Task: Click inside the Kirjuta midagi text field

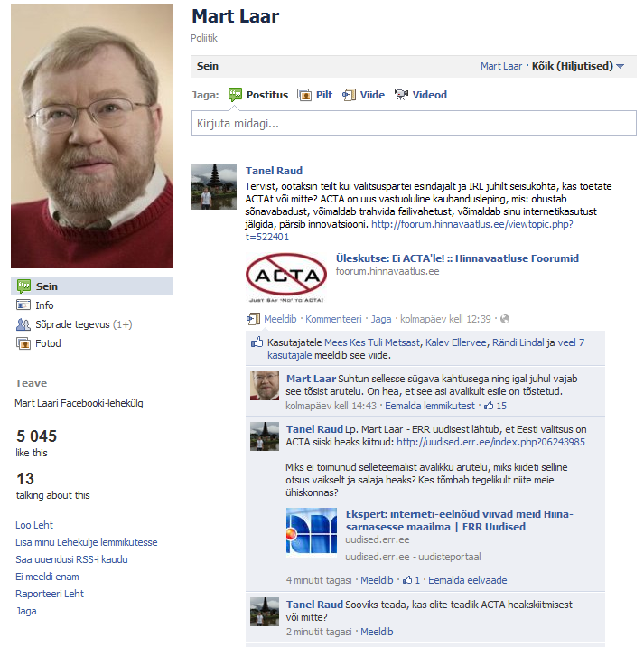Action: (414, 123)
